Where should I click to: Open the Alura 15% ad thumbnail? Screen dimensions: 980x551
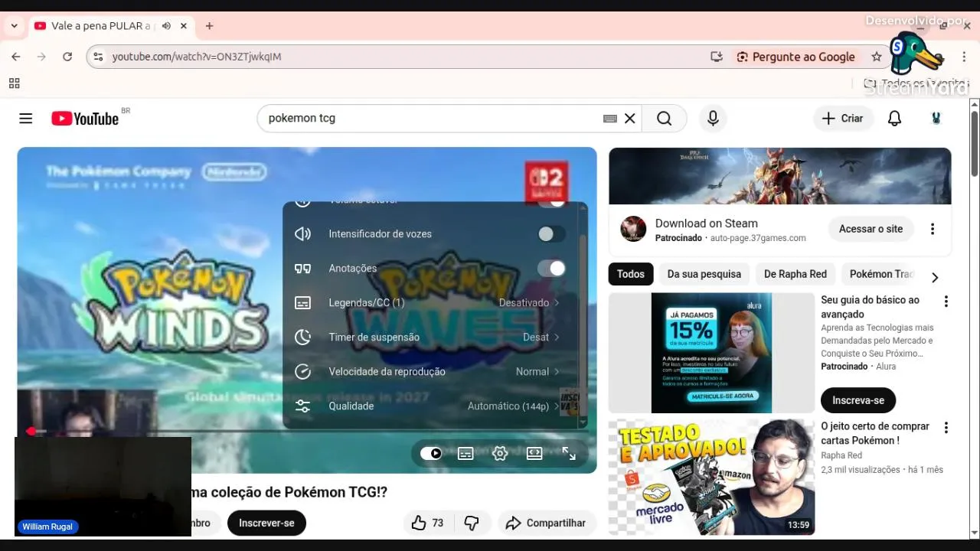click(x=711, y=353)
